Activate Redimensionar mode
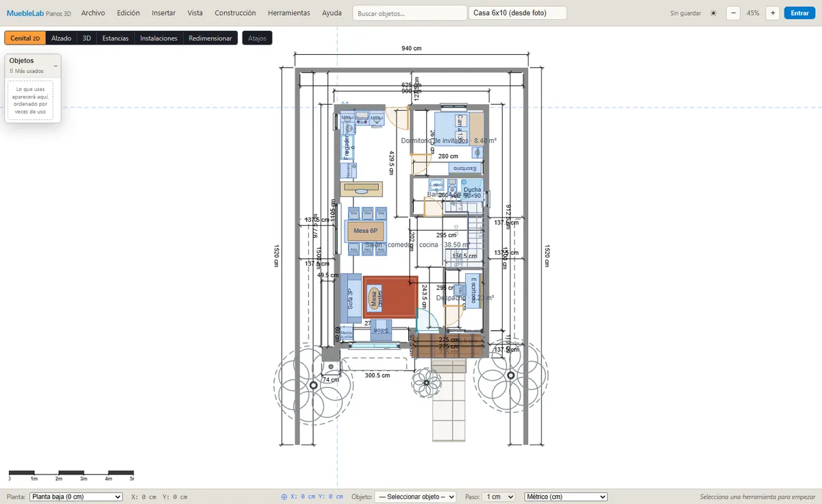 tap(210, 38)
